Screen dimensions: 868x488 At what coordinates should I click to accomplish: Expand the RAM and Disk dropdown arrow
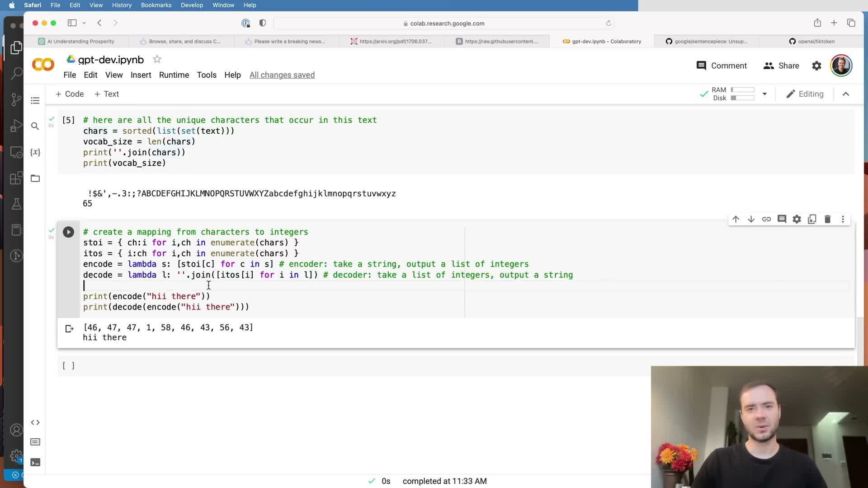(764, 94)
